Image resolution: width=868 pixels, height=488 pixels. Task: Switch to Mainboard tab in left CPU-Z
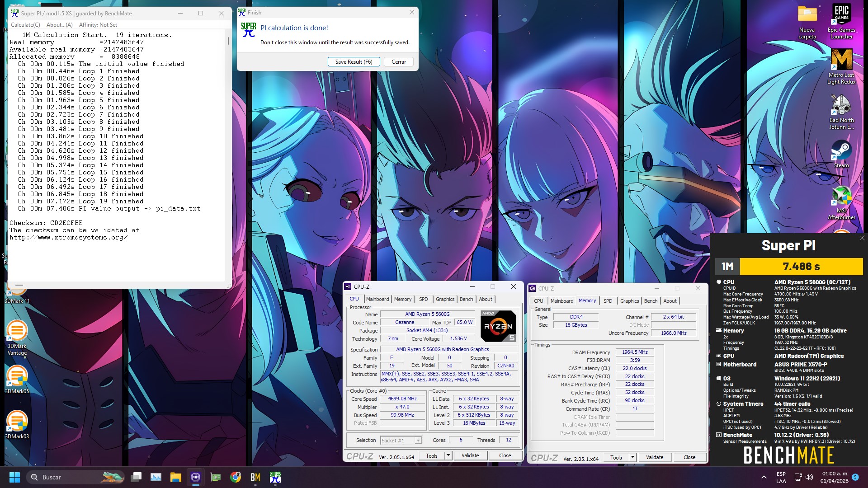pos(377,299)
